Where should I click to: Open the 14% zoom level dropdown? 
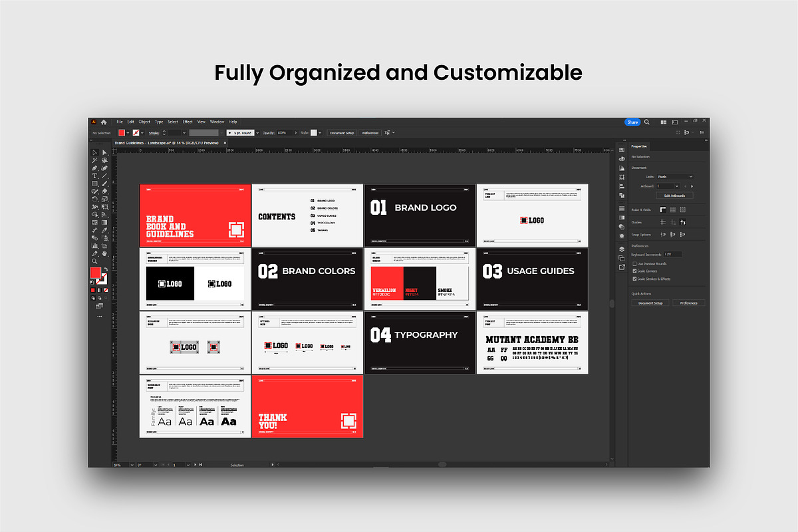coord(132,465)
